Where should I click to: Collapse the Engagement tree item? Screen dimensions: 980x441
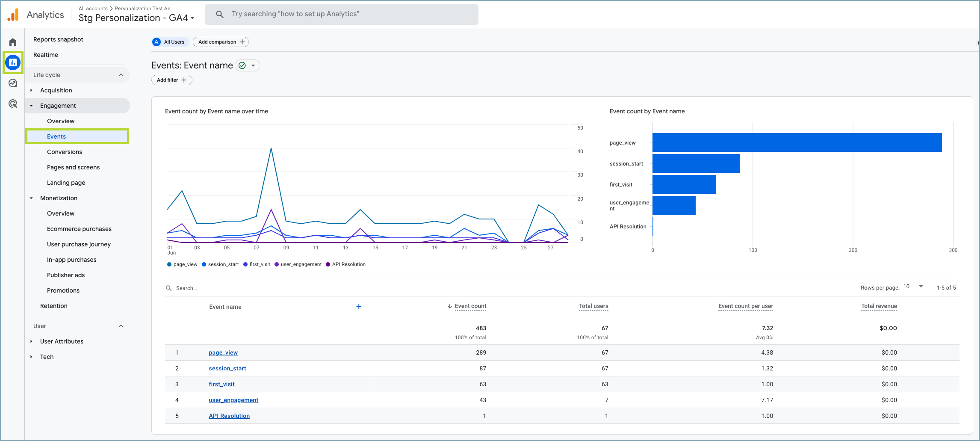pos(31,106)
